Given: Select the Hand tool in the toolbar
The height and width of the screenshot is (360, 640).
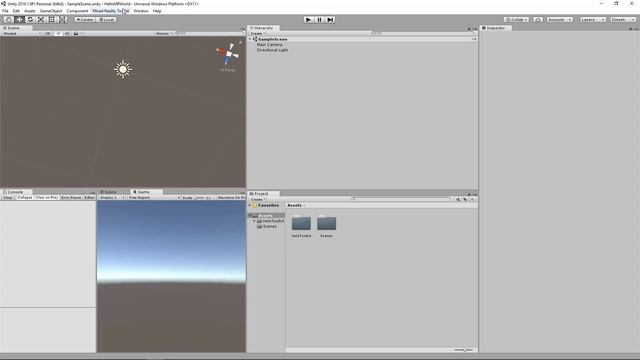Looking at the screenshot, I should pyautogui.click(x=8, y=20).
